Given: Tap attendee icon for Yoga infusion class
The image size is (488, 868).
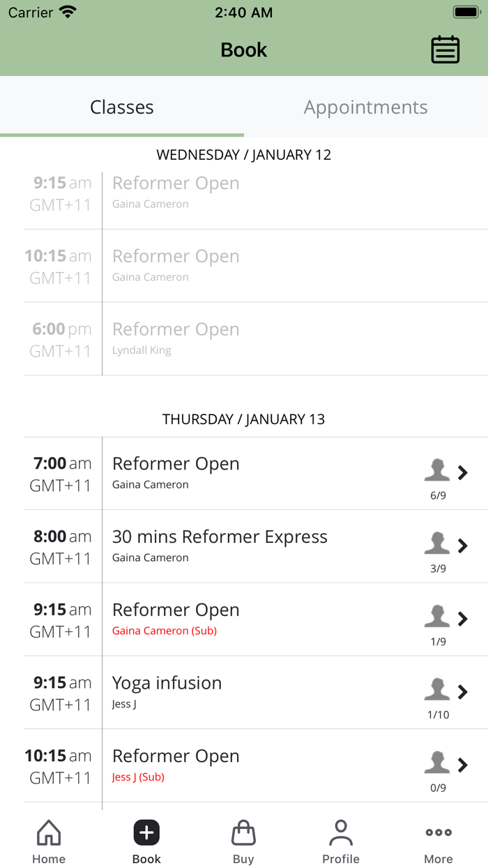Looking at the screenshot, I should click(x=437, y=689).
